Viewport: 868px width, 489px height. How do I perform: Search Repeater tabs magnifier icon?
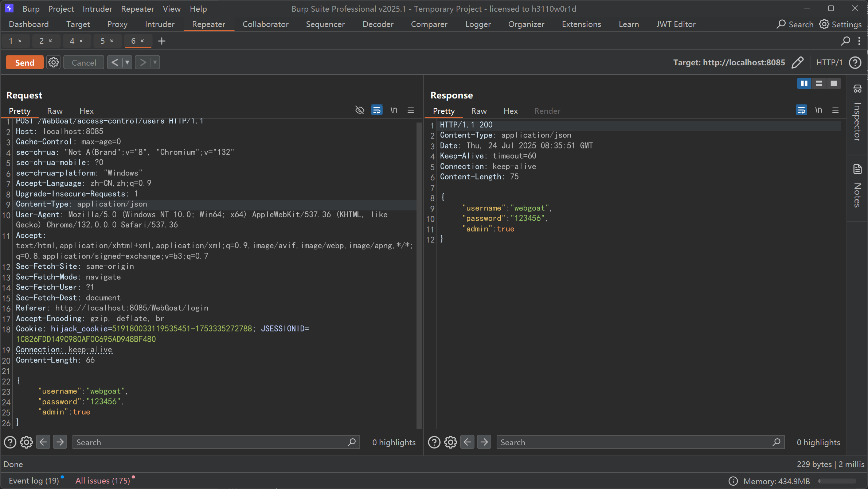pyautogui.click(x=845, y=41)
